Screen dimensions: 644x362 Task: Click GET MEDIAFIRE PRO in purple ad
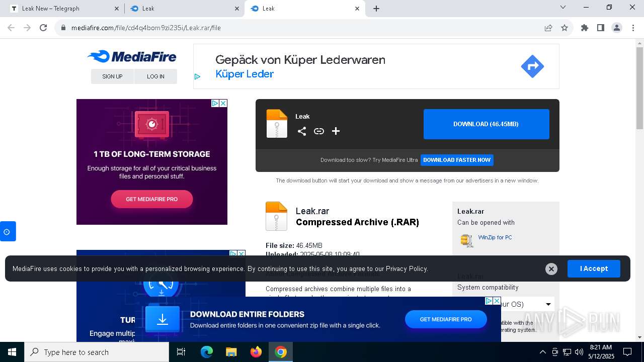pos(151,199)
